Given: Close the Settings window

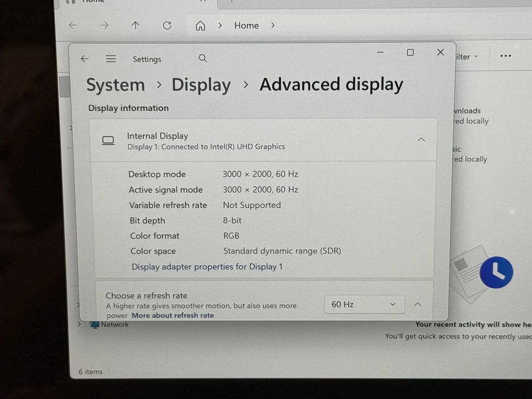Looking at the screenshot, I should pyautogui.click(x=440, y=52).
